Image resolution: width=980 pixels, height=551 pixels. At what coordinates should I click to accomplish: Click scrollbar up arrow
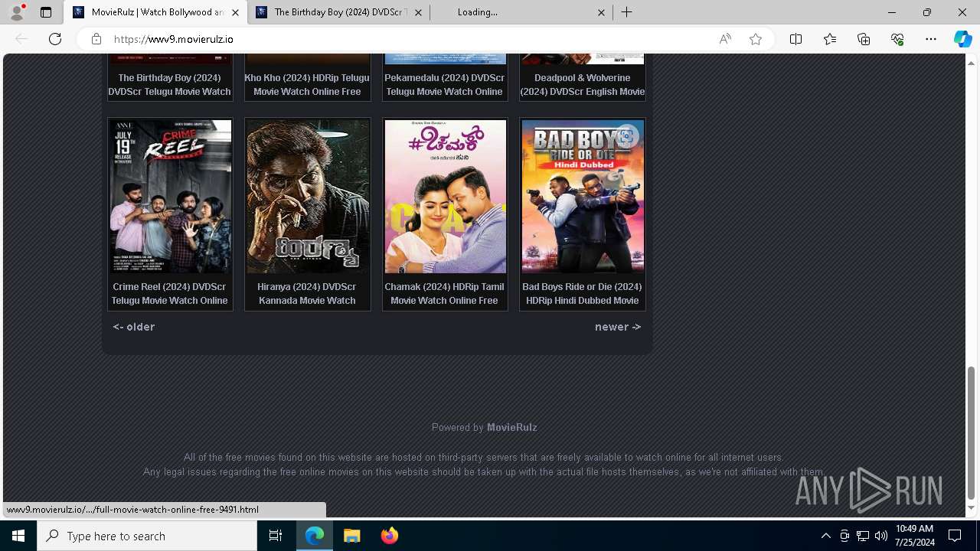[971, 63]
